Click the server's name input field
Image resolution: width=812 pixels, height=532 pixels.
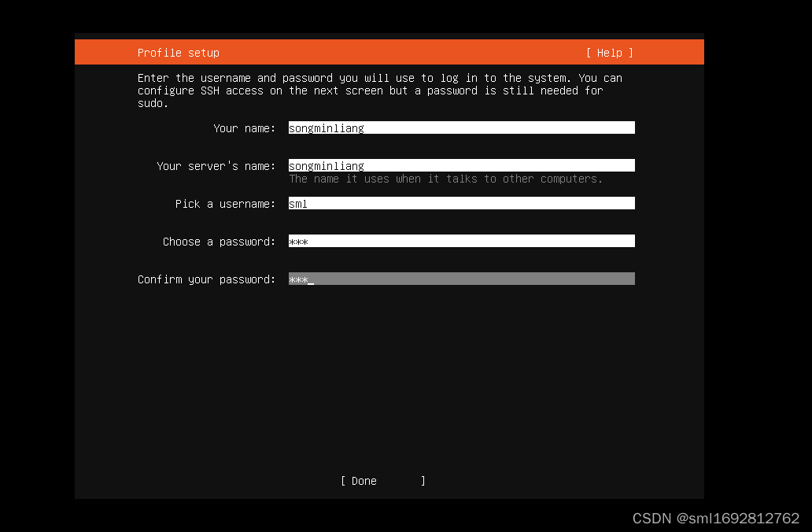coord(460,164)
